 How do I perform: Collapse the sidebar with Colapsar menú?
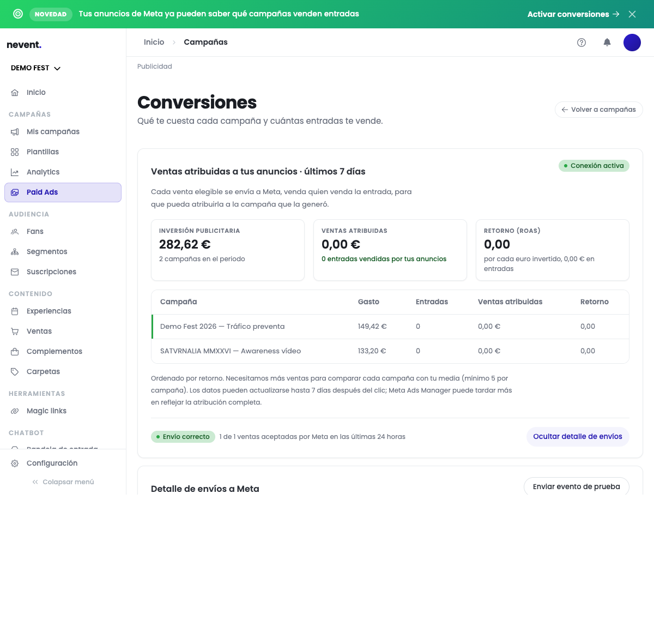pyautogui.click(x=63, y=482)
